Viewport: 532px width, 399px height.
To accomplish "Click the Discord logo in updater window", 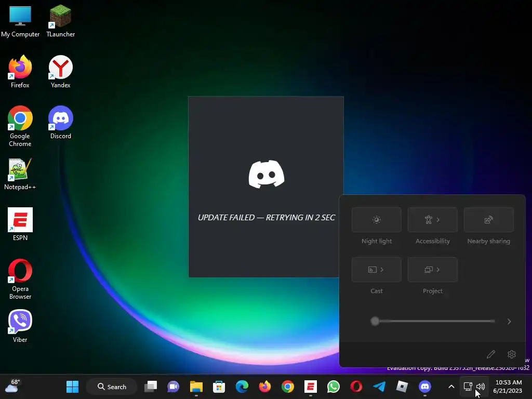I will (x=267, y=174).
